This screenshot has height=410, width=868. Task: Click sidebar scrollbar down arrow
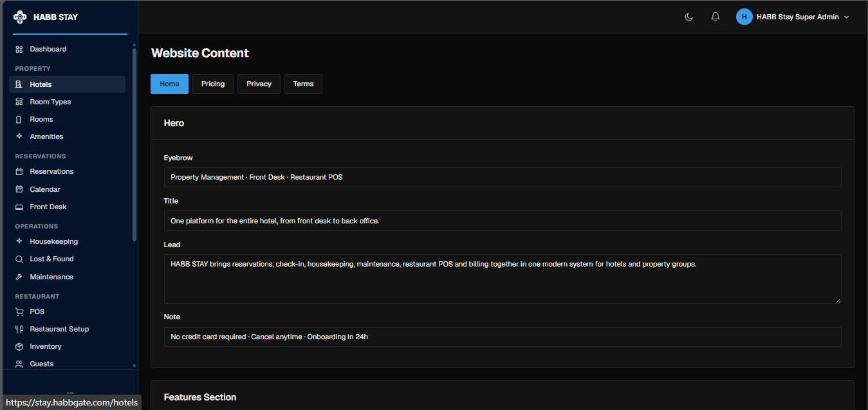(x=134, y=366)
